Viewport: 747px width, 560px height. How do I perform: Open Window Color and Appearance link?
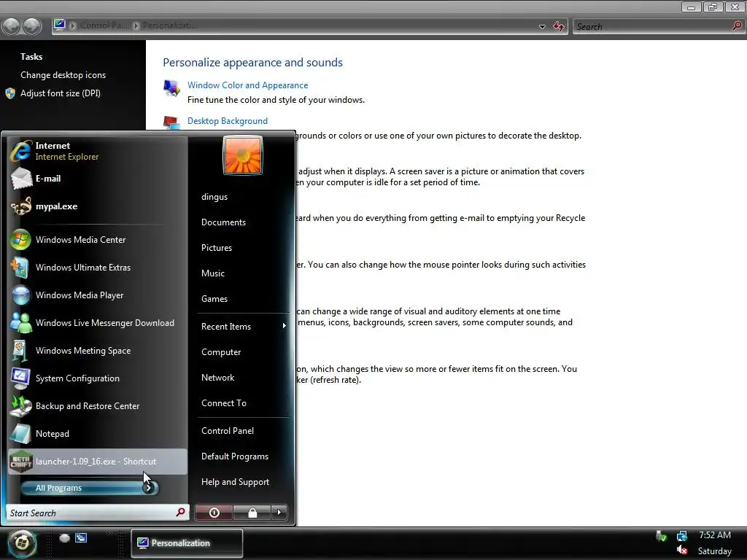248,85
